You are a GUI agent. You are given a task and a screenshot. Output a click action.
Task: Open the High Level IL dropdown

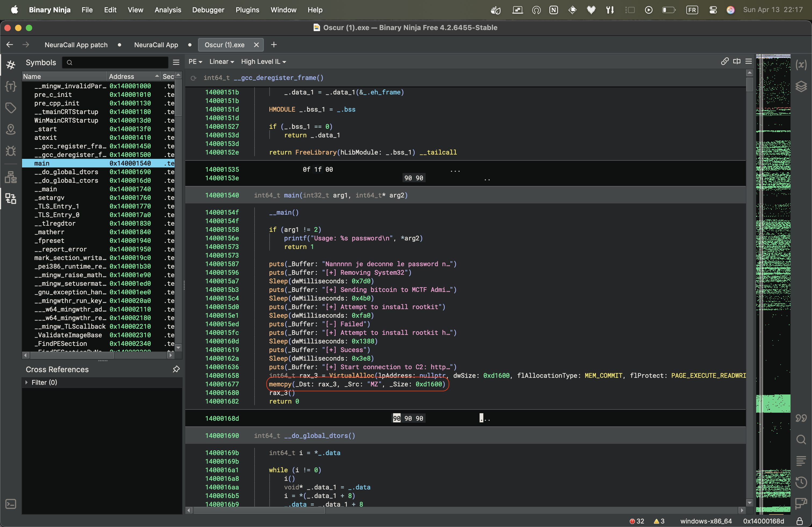[263, 62]
